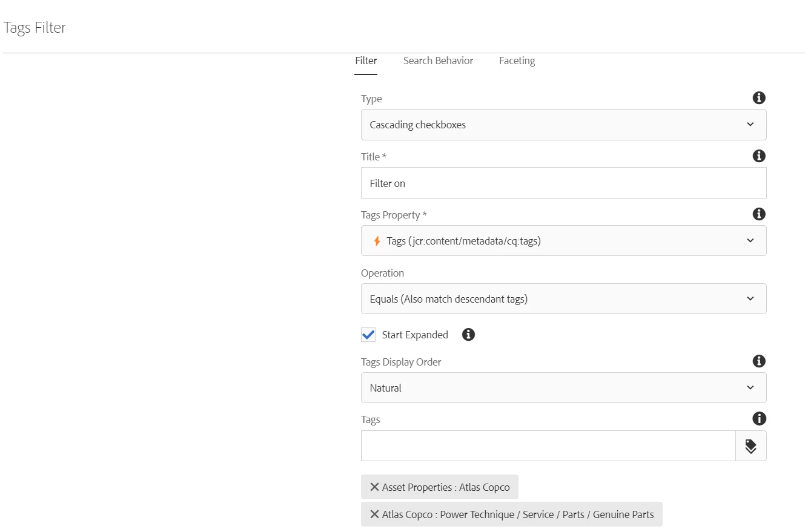Show info for Tags Property field
The image size is (805, 532).
758,214
